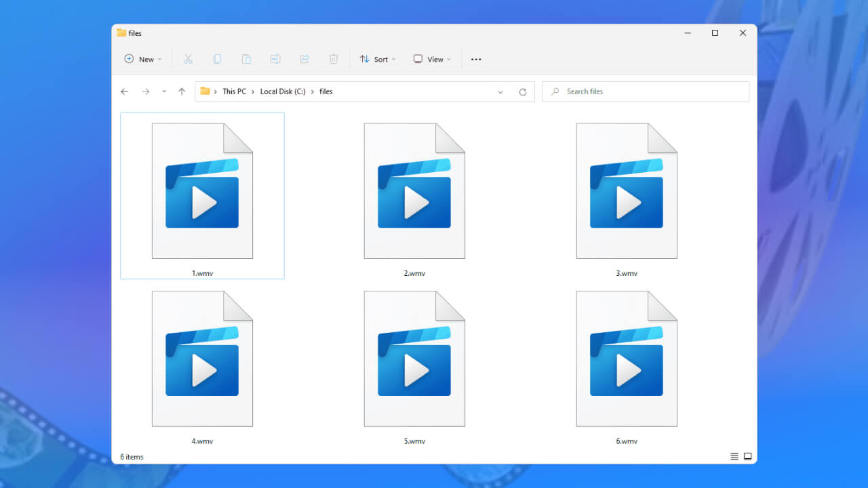Maximize the files window

coord(715,33)
